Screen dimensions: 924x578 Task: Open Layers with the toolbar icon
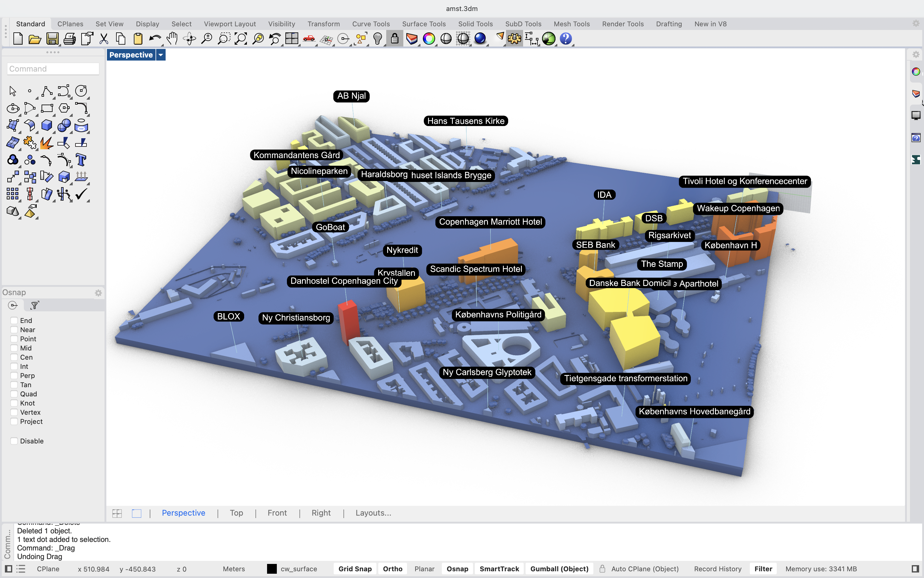coord(412,39)
